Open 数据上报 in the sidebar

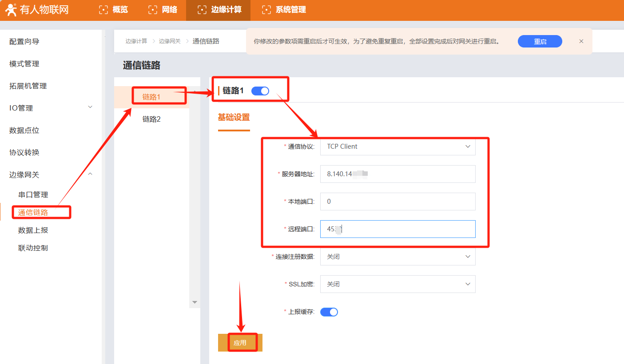33,230
